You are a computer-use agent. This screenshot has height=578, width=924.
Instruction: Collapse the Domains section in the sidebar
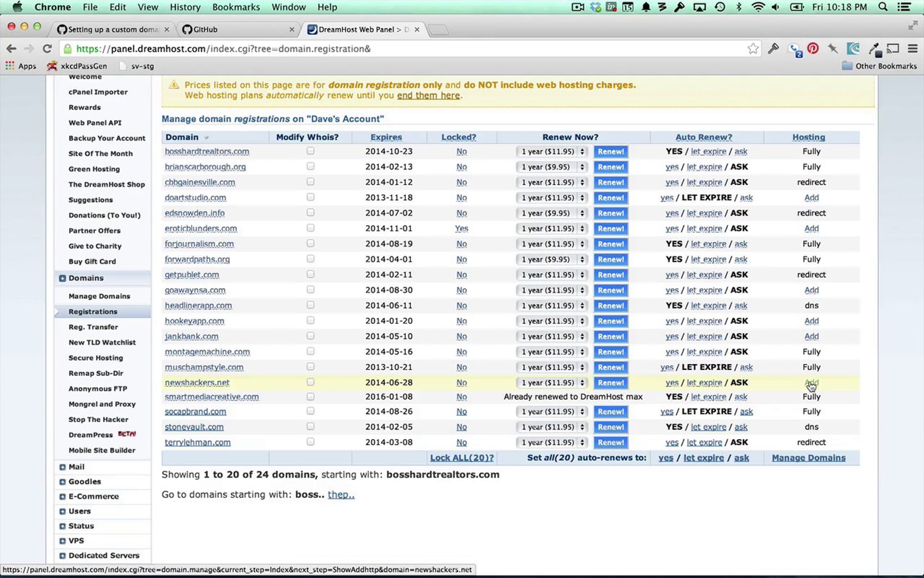(62, 278)
